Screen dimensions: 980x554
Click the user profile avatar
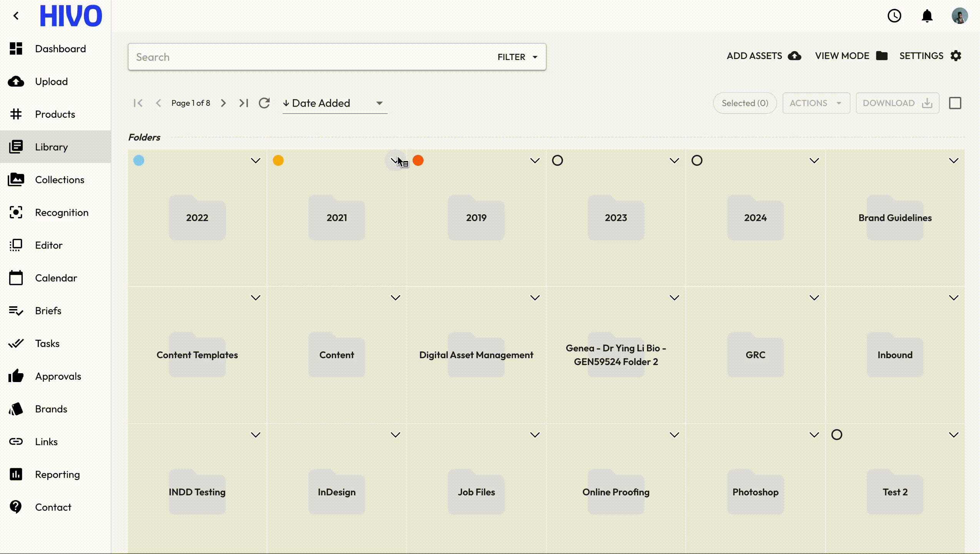[x=959, y=16]
